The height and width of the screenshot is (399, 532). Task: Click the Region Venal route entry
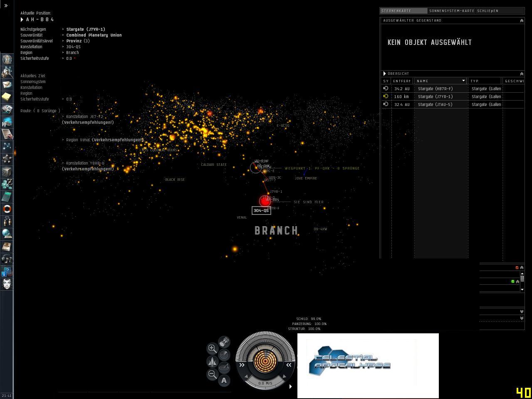pyautogui.click(x=102, y=140)
